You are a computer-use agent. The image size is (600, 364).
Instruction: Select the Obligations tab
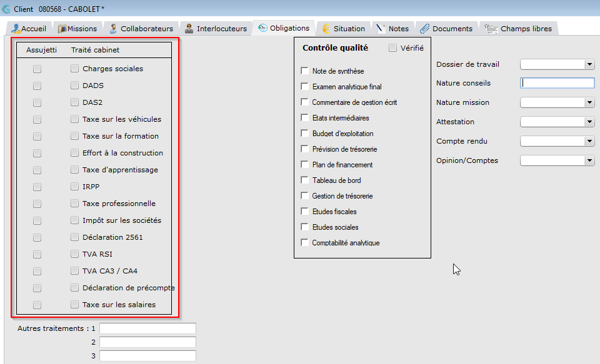pos(284,28)
